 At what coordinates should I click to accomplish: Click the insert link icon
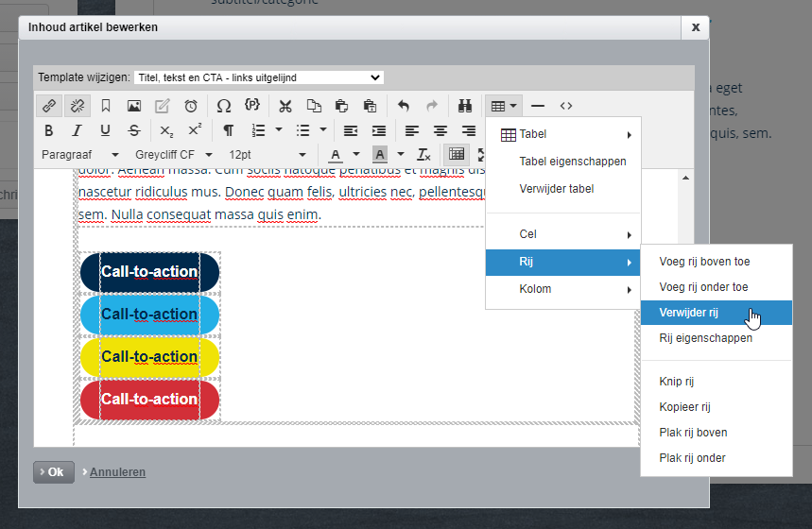click(x=49, y=106)
